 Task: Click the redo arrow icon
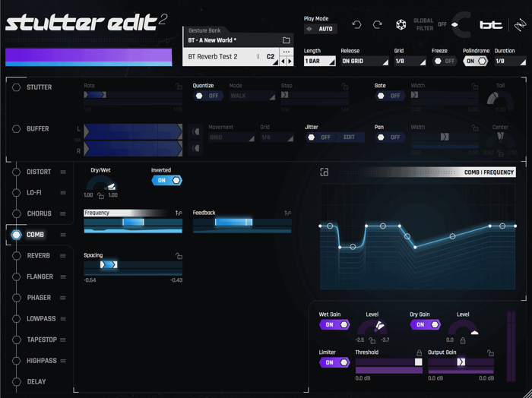377,25
